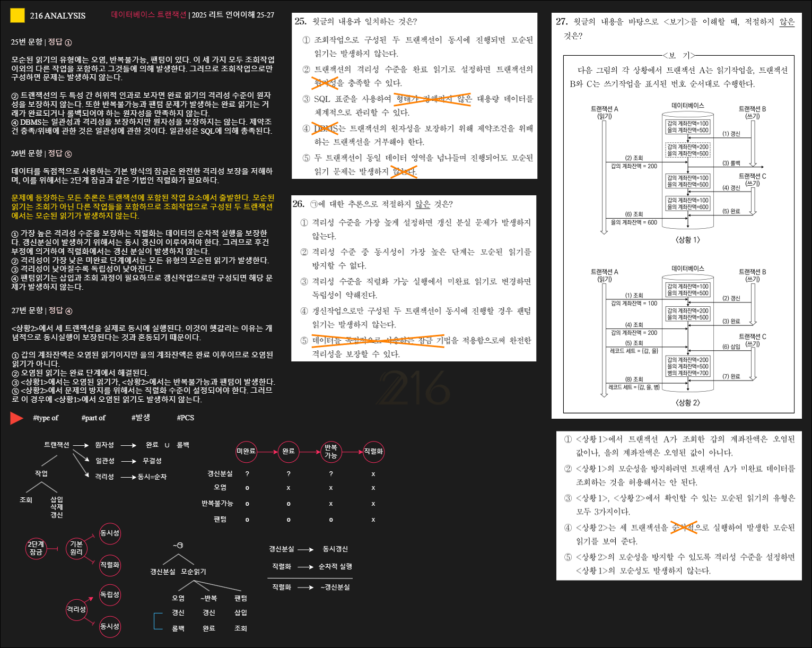The height and width of the screenshot is (648, 812).
Task: Select option ② of question 26
Action: [416, 258]
